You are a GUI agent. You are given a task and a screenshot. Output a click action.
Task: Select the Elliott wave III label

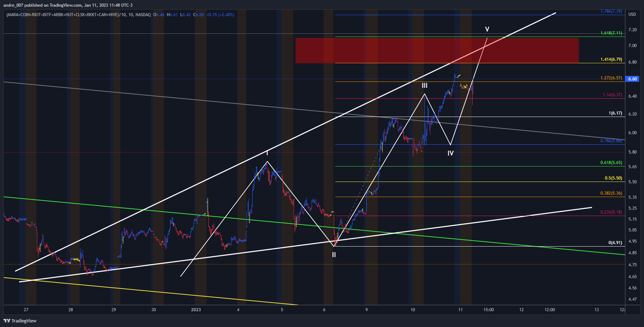coord(424,86)
